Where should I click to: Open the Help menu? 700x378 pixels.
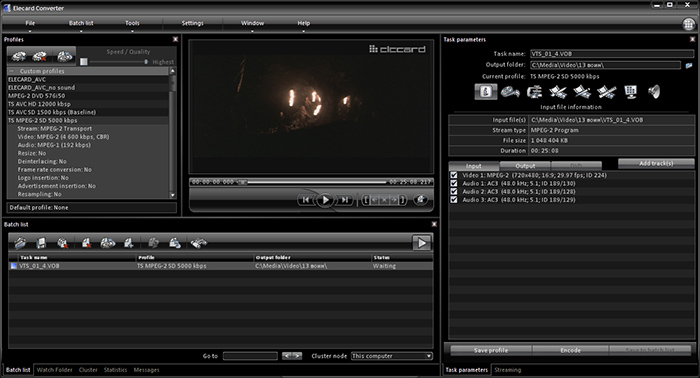coord(304,23)
